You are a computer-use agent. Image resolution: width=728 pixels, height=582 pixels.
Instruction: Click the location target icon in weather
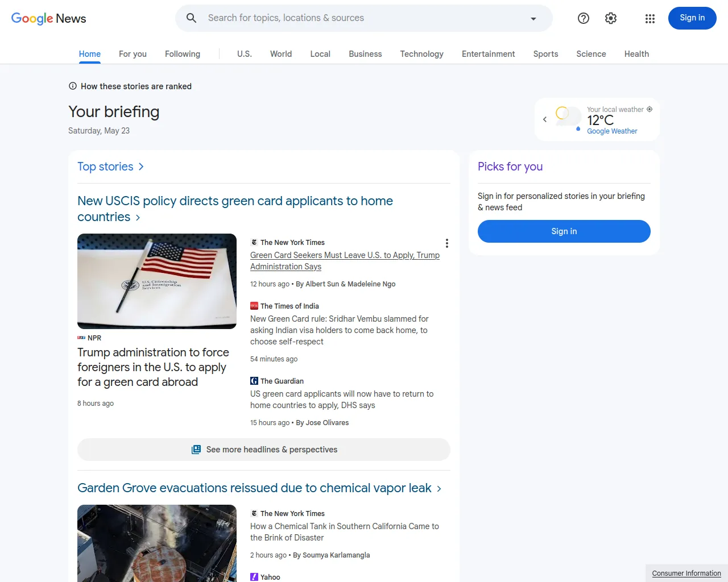650,109
